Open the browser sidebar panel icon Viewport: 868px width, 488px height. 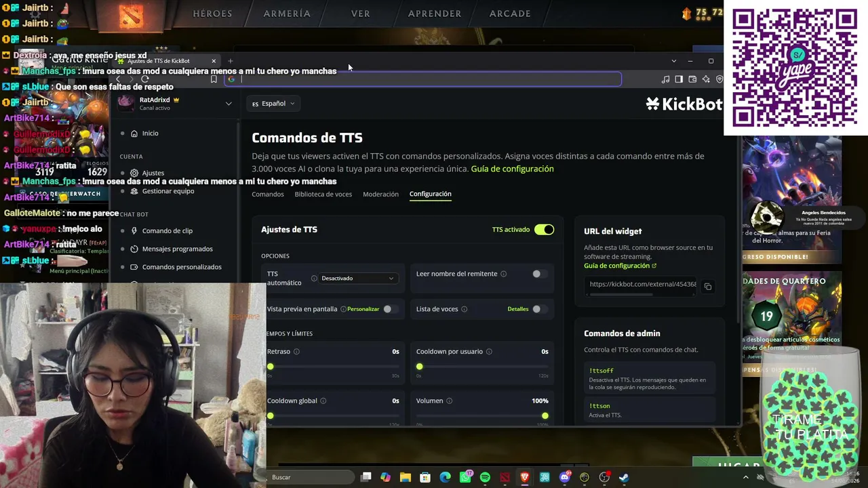click(x=679, y=79)
